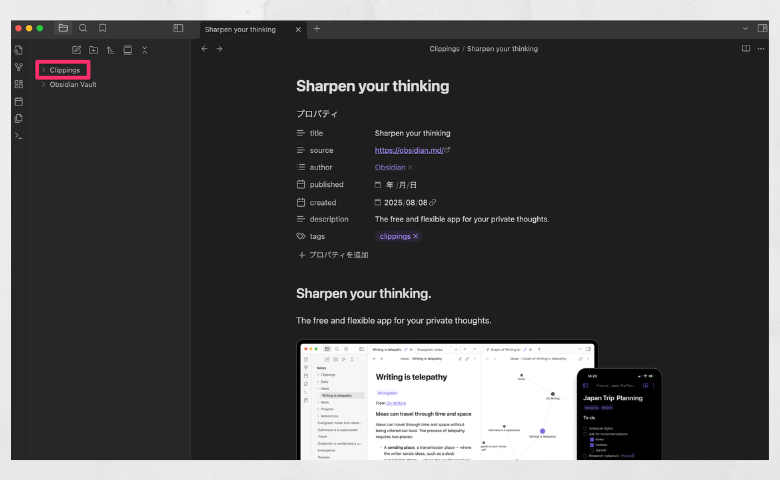The height and width of the screenshot is (480, 780).
Task: Select the Clippings folder
Action: 65,70
